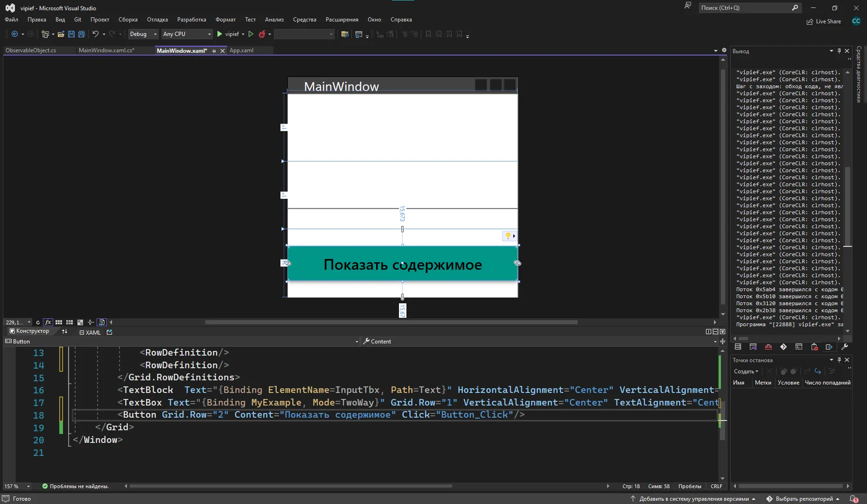Open the Toolbox red toolbox icon
The width and height of the screenshot is (867, 504).
click(769, 347)
